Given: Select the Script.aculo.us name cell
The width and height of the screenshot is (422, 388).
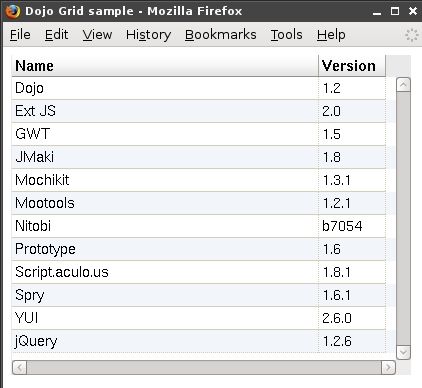Looking at the screenshot, I should pyautogui.click(x=165, y=272).
